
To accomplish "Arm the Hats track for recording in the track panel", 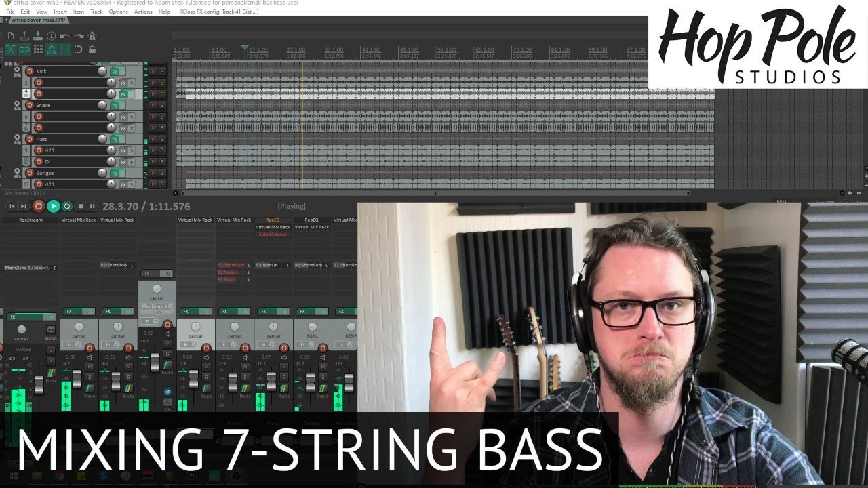I will coord(29,139).
